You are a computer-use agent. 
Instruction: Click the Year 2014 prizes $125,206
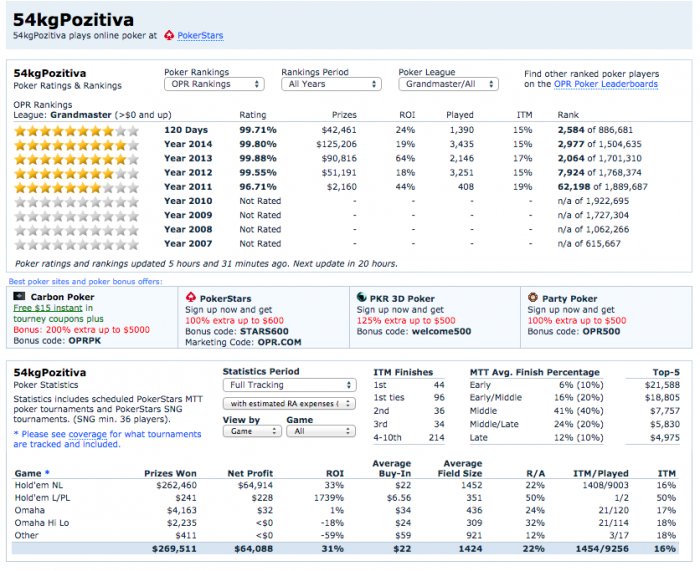tap(336, 144)
